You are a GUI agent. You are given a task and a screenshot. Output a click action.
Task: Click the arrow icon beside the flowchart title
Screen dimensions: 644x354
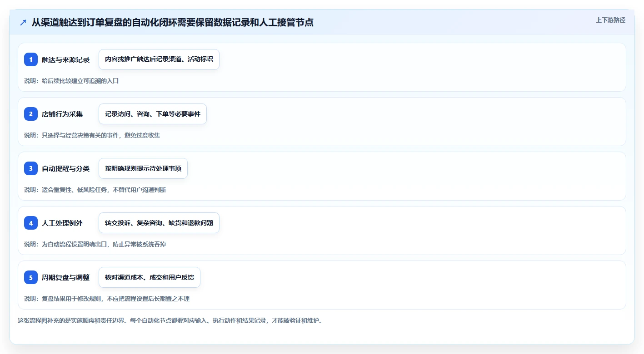[23, 22]
